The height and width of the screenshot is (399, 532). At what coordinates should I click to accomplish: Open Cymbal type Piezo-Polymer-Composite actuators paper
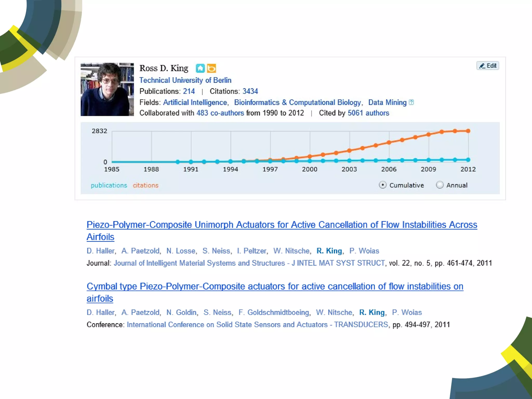pos(275,287)
